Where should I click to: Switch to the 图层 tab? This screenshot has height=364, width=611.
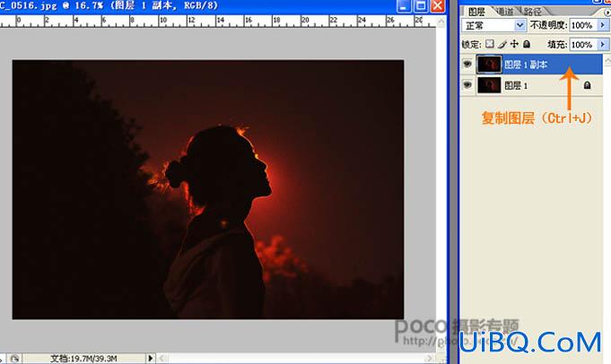pos(476,12)
